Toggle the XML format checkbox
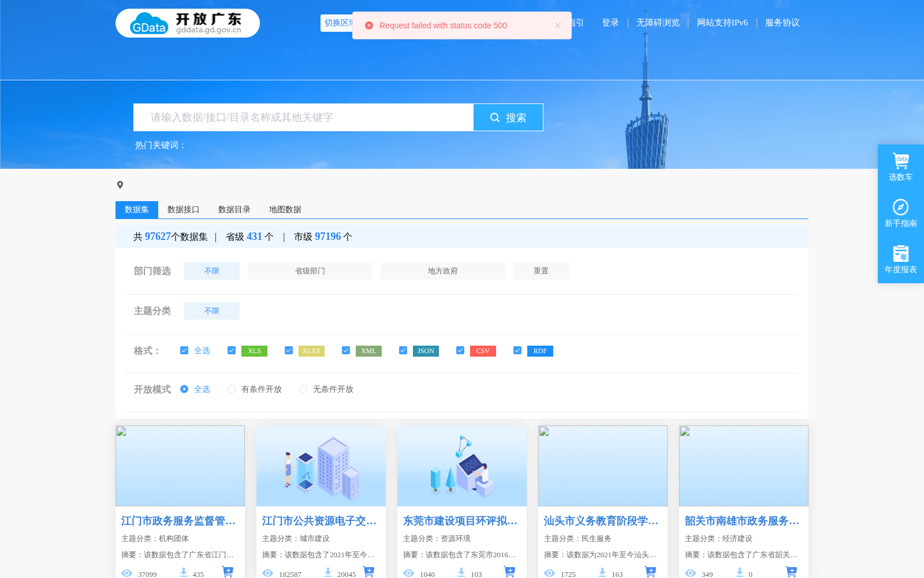The image size is (924, 578). [x=346, y=350]
